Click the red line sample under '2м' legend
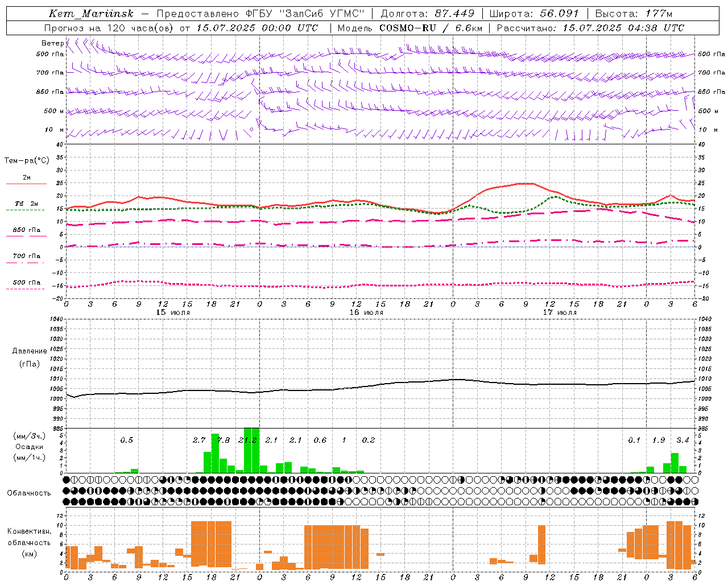Image resolution: width=728 pixels, height=582 pixels. tap(26, 184)
